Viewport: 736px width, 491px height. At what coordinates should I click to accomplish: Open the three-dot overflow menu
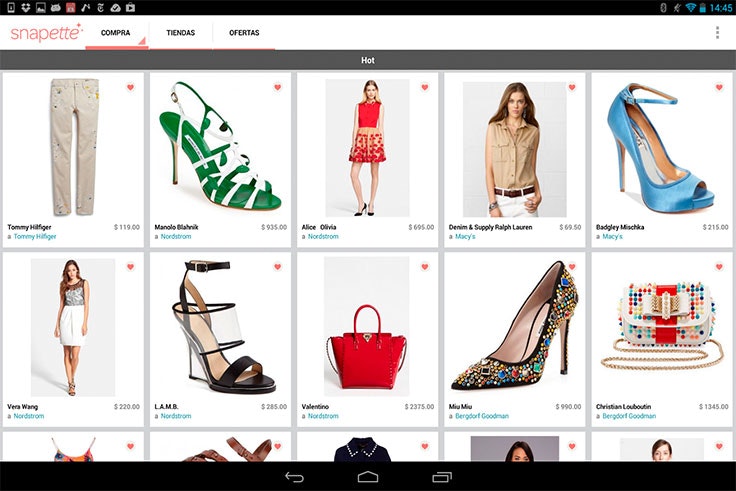click(717, 32)
